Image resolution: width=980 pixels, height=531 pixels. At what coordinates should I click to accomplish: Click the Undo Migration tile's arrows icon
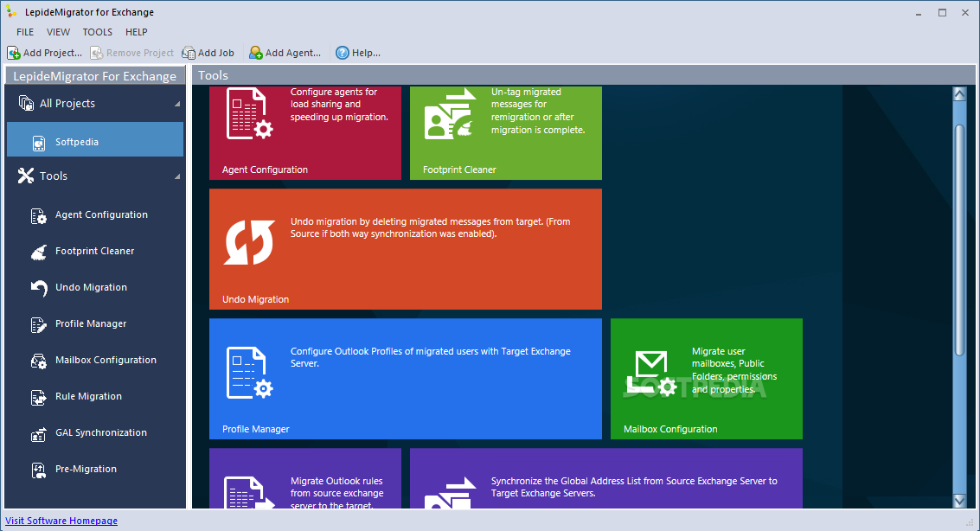coord(249,242)
